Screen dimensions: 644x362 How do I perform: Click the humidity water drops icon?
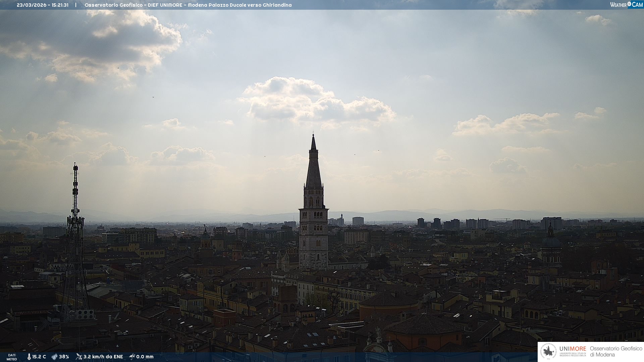(x=54, y=357)
